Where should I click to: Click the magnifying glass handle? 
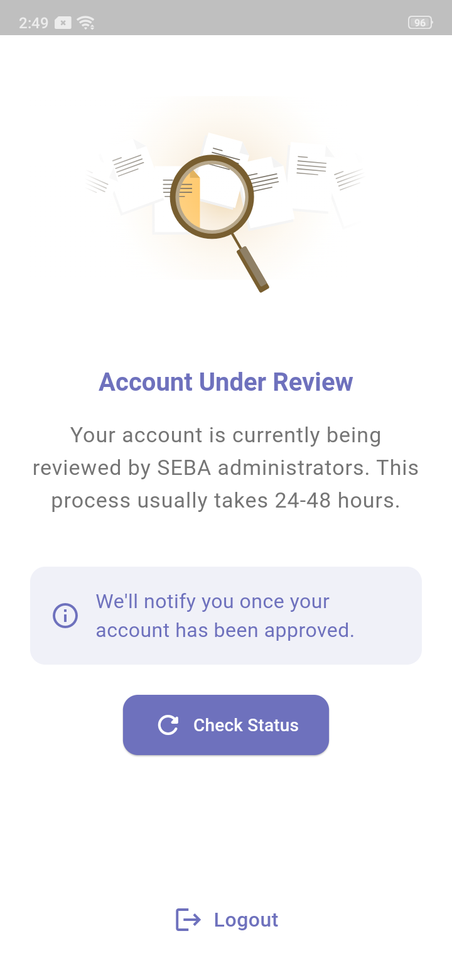tap(253, 268)
